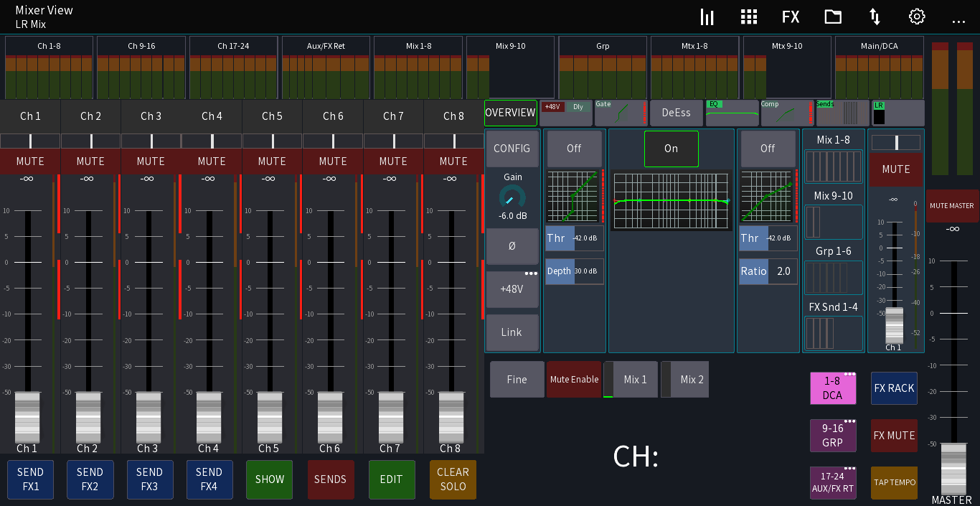Select the FX icon in the top toolbar
The image size is (980, 506).
click(791, 17)
